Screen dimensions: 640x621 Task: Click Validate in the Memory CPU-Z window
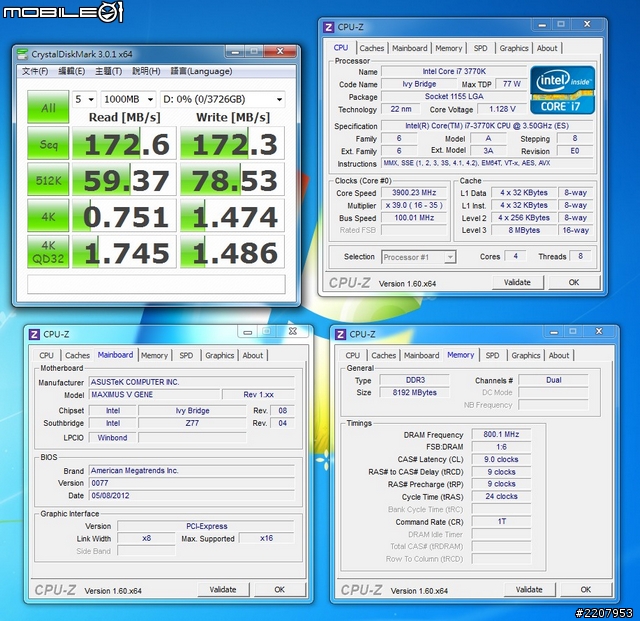pyautogui.click(x=529, y=590)
